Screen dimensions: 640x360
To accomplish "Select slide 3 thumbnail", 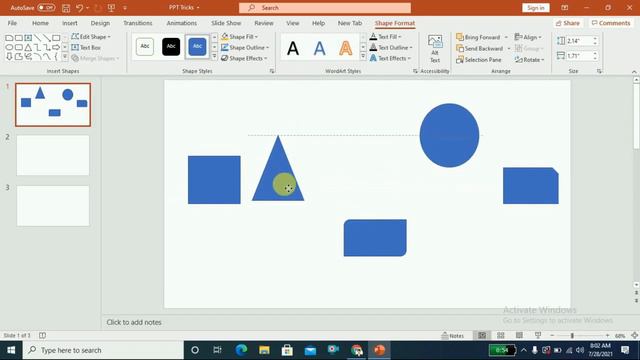I will click(53, 206).
